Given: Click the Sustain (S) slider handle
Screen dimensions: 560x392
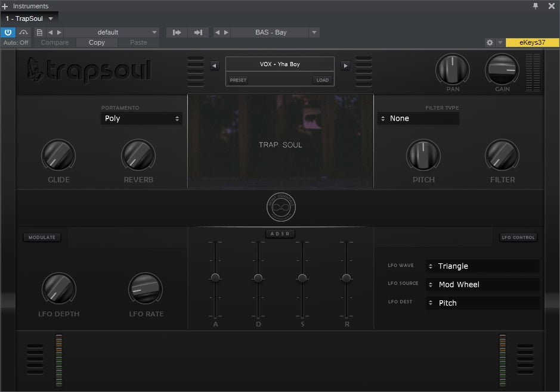Looking at the screenshot, I should 302,278.
